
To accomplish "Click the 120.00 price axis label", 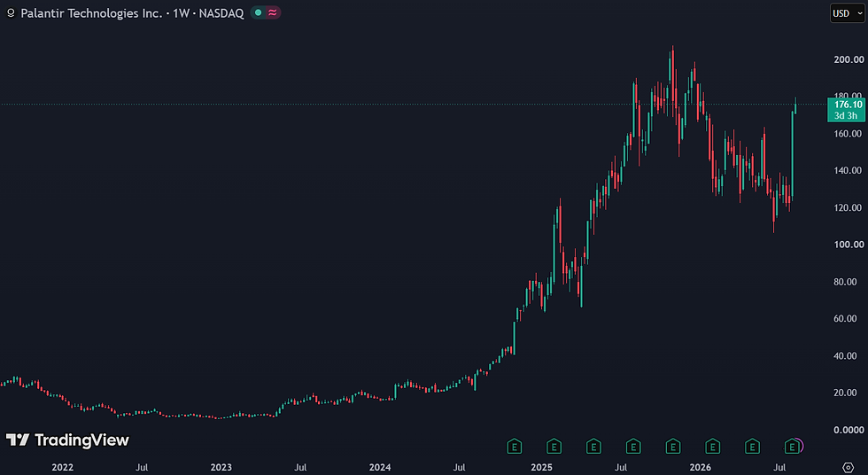I will [849, 207].
